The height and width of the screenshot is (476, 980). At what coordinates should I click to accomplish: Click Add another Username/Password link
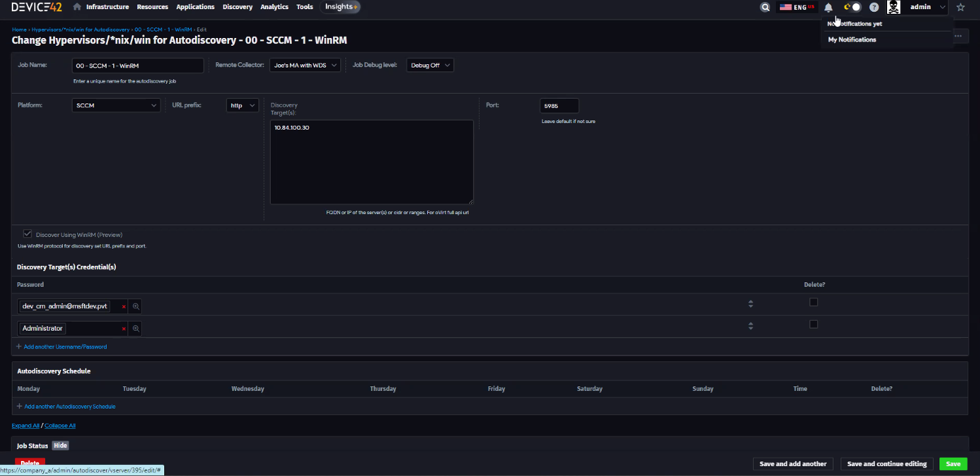pos(65,347)
